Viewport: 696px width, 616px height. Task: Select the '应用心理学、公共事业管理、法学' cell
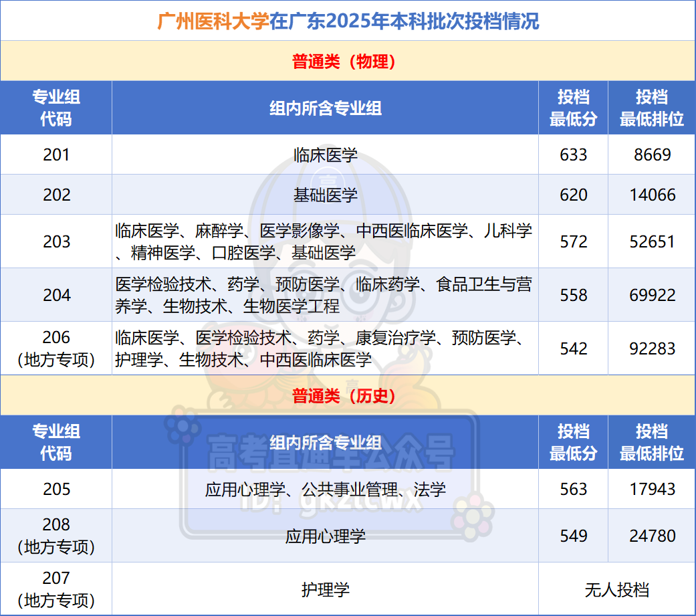coord(326,490)
